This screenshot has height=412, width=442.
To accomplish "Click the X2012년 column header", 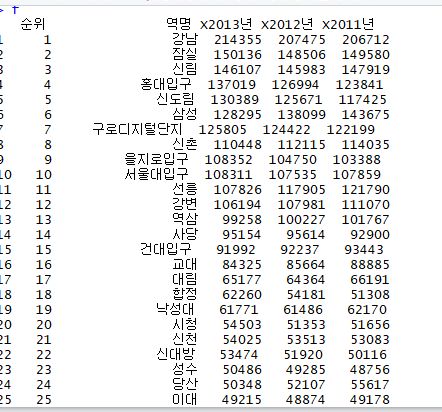I will pos(287,24).
